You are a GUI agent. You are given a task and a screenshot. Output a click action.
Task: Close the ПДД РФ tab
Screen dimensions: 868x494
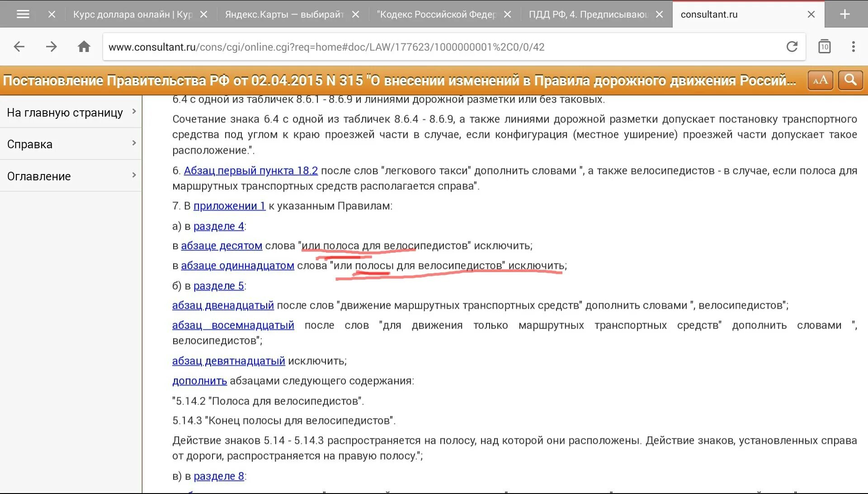(x=659, y=14)
